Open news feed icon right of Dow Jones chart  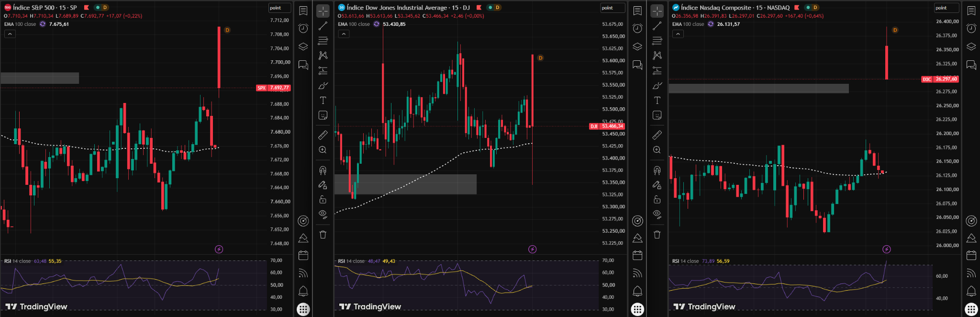(x=637, y=273)
